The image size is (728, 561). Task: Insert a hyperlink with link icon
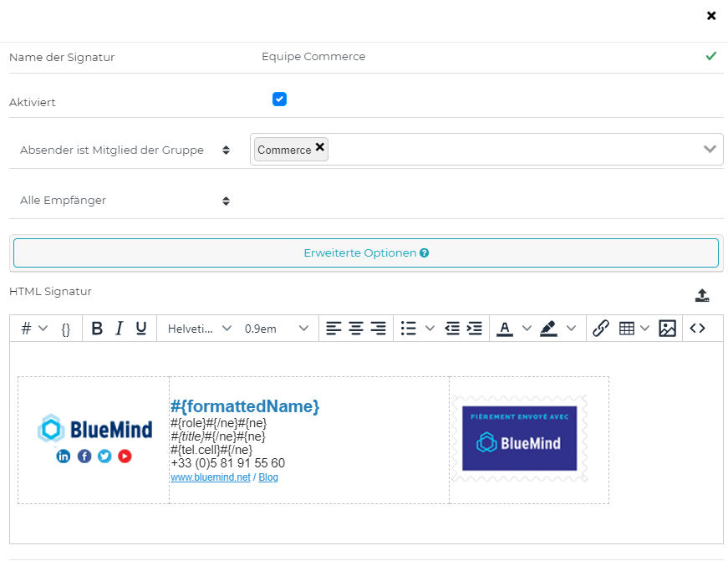[x=600, y=329]
